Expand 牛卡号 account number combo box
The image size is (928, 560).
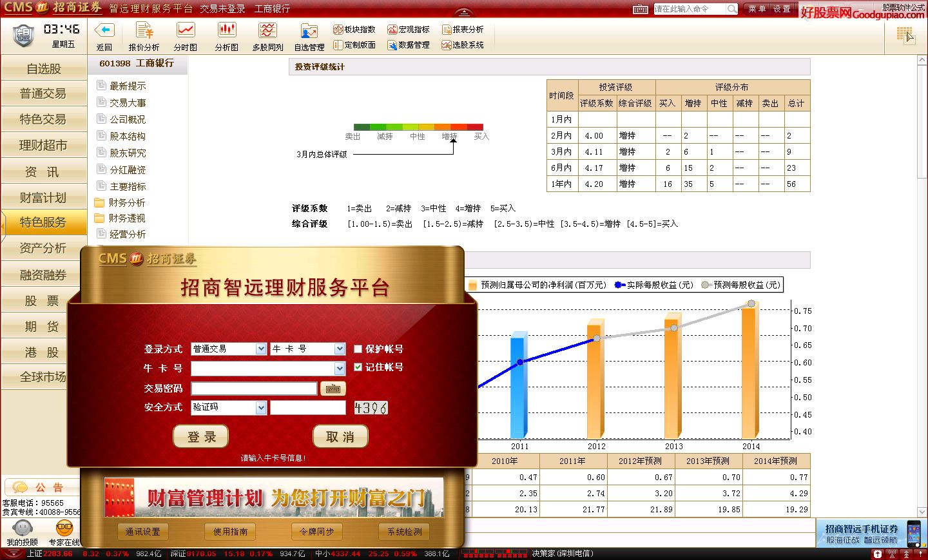pos(340,369)
